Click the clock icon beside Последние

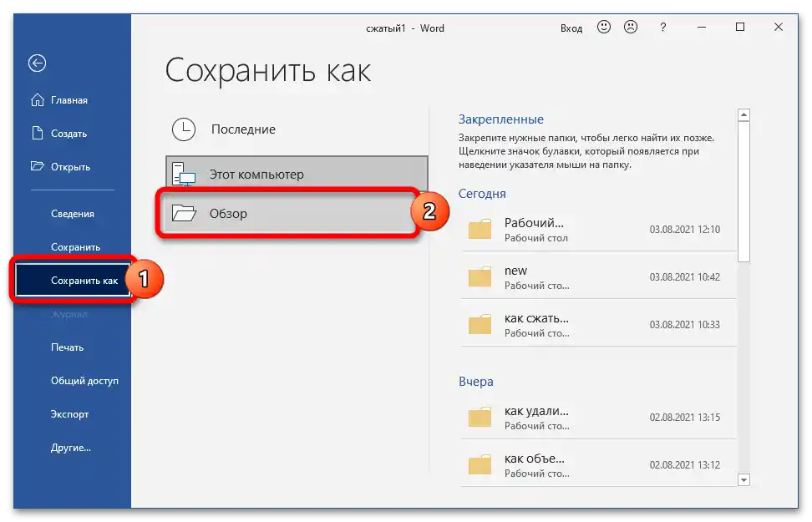point(184,129)
